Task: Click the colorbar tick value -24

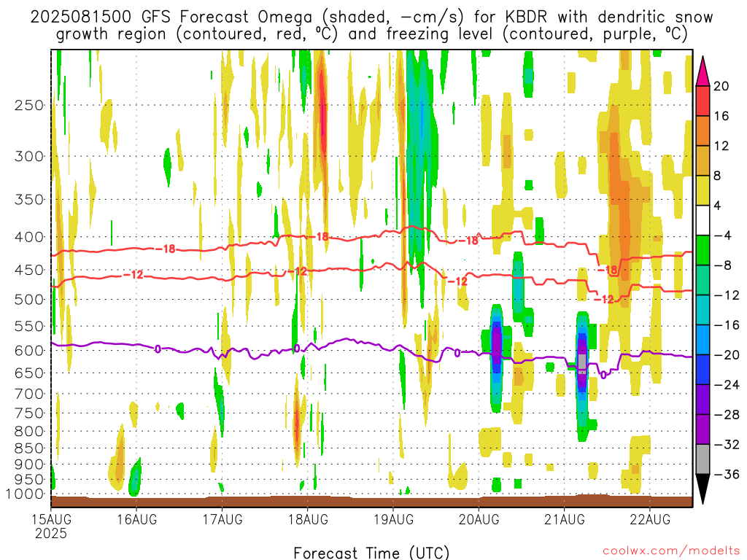Action: [x=726, y=385]
